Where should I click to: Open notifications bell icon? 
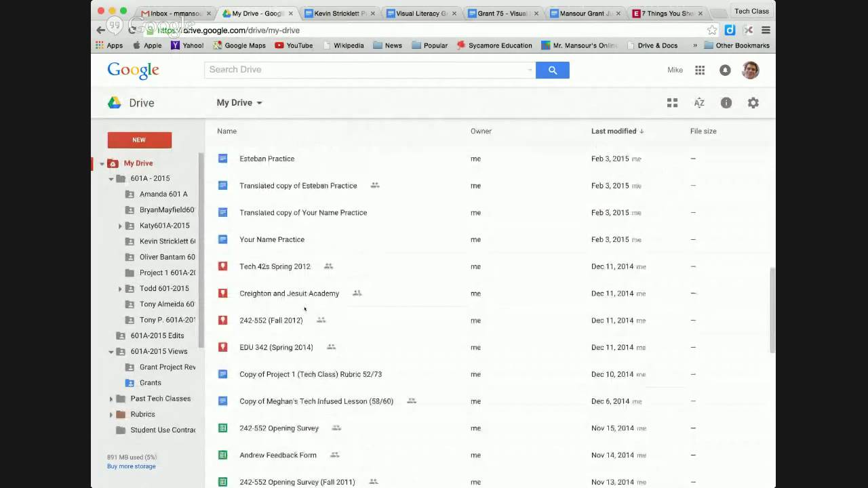[x=725, y=70]
